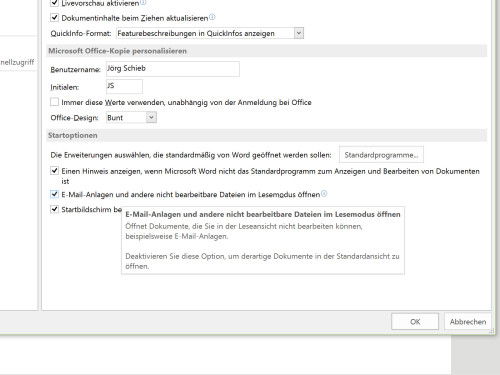Click info icon next to Livevorschau aktivieren

tap(143, 3)
